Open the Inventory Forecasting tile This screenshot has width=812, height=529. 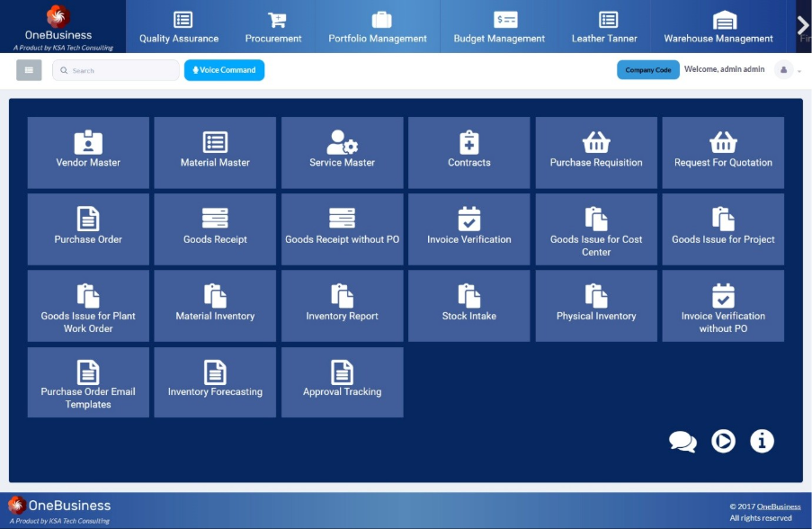(215, 381)
